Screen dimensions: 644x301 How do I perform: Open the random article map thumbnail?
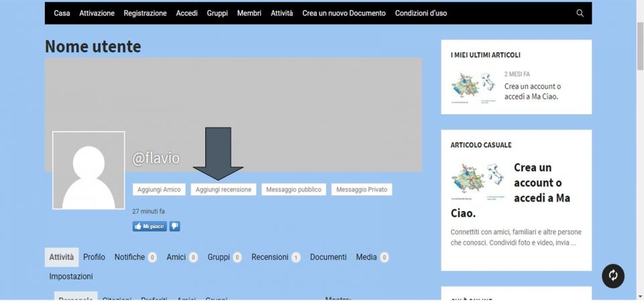tap(477, 181)
